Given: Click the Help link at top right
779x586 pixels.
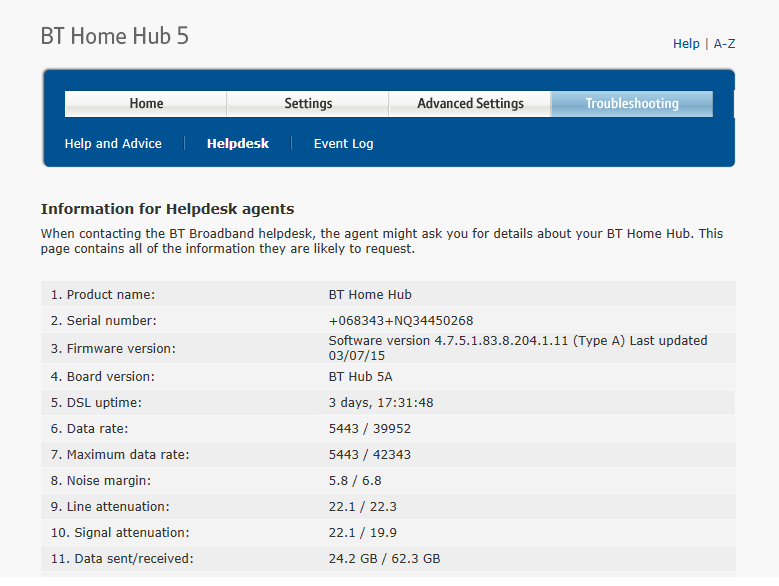Looking at the screenshot, I should [x=686, y=44].
